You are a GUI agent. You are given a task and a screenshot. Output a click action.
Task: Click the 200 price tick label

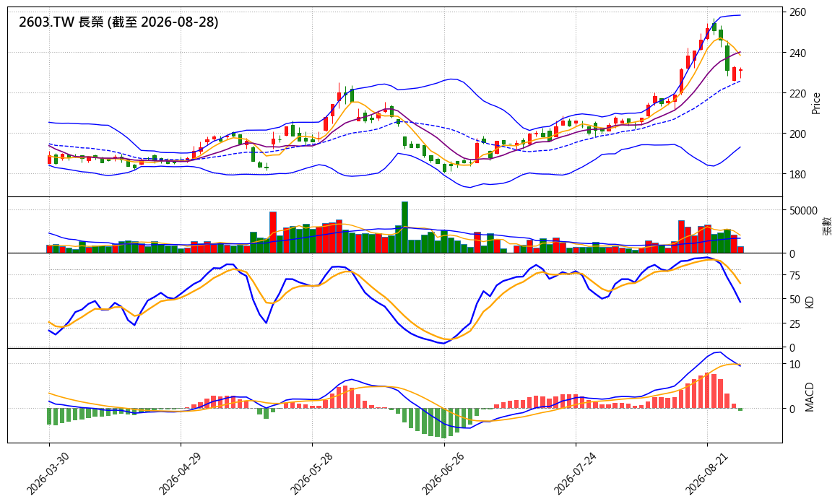797,134
